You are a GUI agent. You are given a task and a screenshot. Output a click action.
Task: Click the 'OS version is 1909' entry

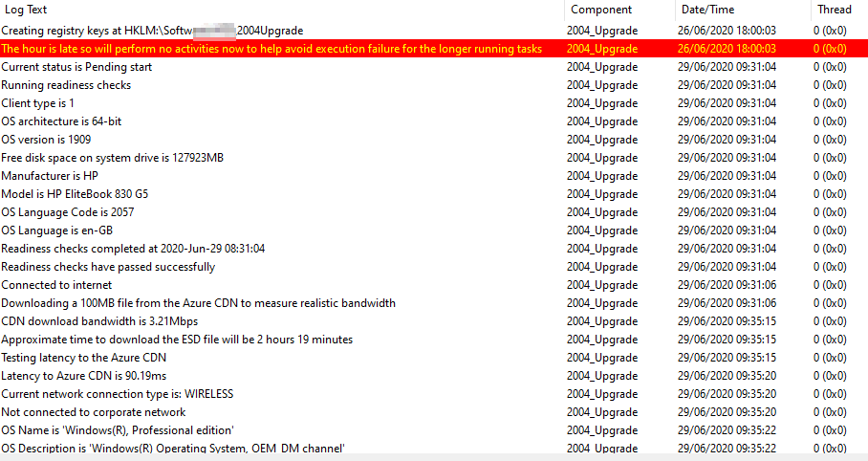(x=46, y=140)
